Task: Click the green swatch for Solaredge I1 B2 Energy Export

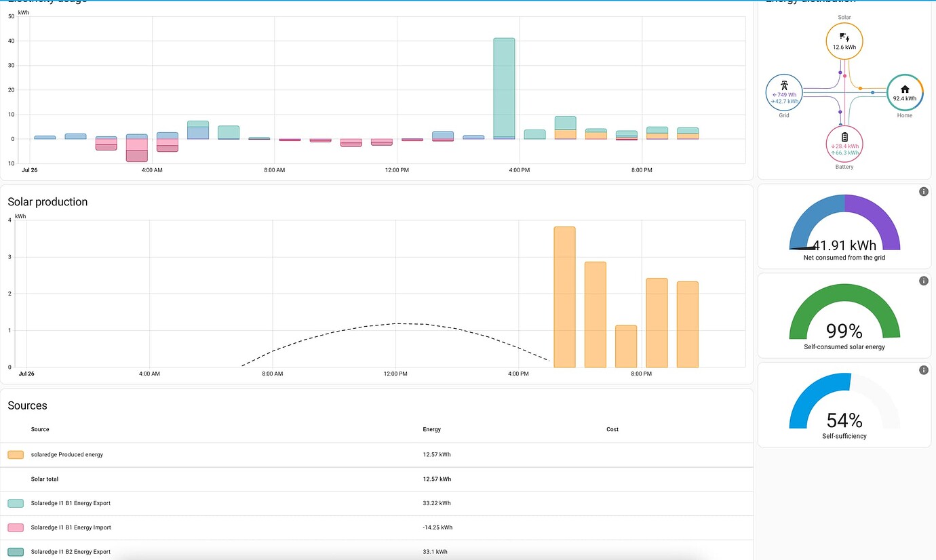Action: (15, 551)
